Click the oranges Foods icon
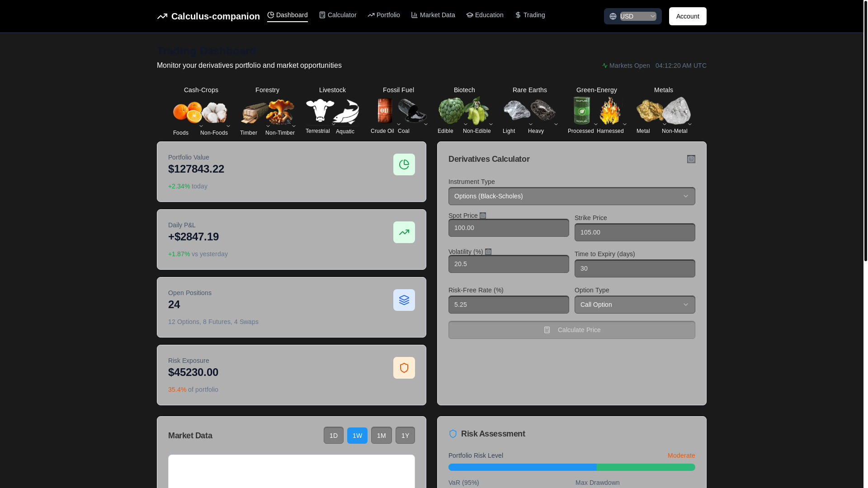This screenshot has width=868, height=488. [x=188, y=112]
